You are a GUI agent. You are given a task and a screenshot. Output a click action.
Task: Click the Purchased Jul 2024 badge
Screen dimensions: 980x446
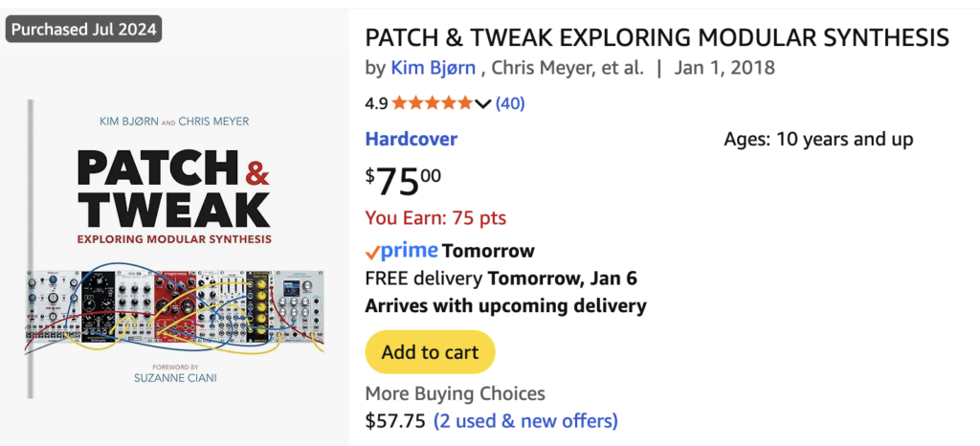click(85, 29)
